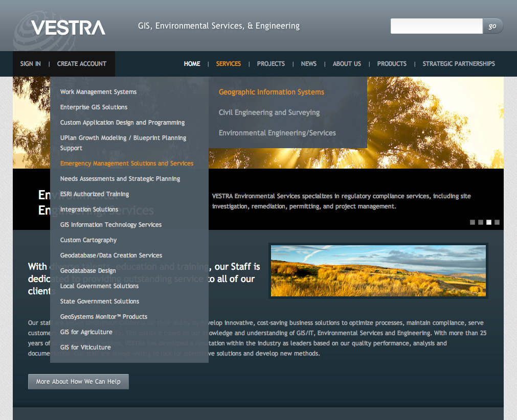
Task: Click the search input field
Action: [x=437, y=26]
